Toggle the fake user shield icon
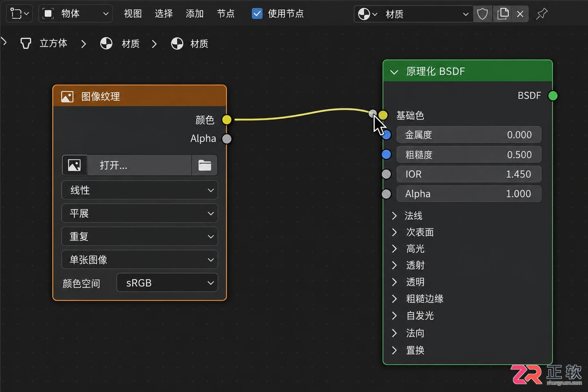Screen dimensions: 588x392 pyautogui.click(x=482, y=14)
